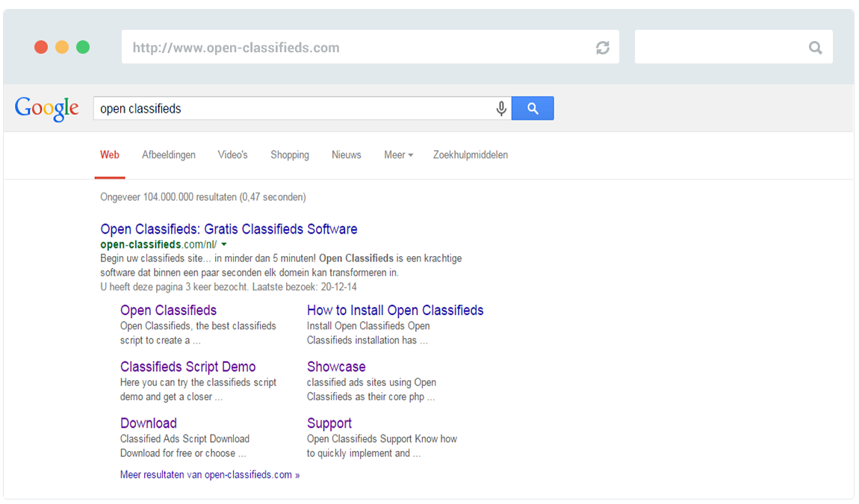Go to the Shopping tab
Image resolution: width=859 pixels, height=504 pixels.
point(290,155)
